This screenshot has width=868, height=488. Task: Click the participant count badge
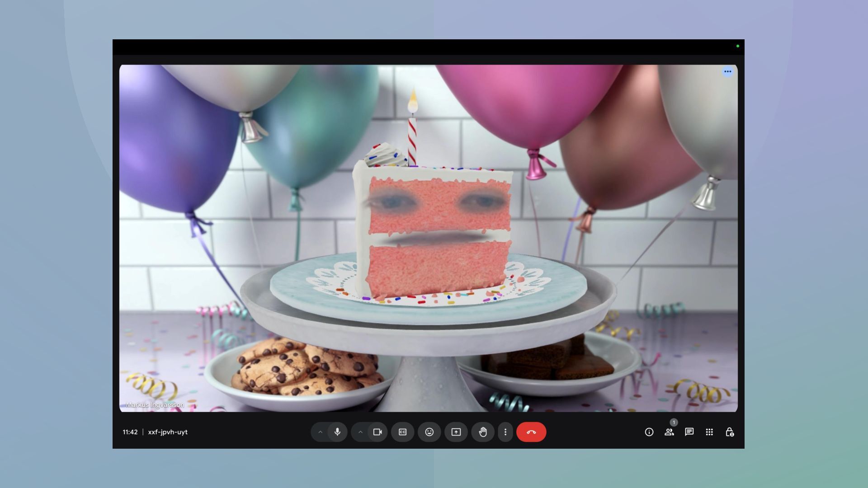click(674, 422)
